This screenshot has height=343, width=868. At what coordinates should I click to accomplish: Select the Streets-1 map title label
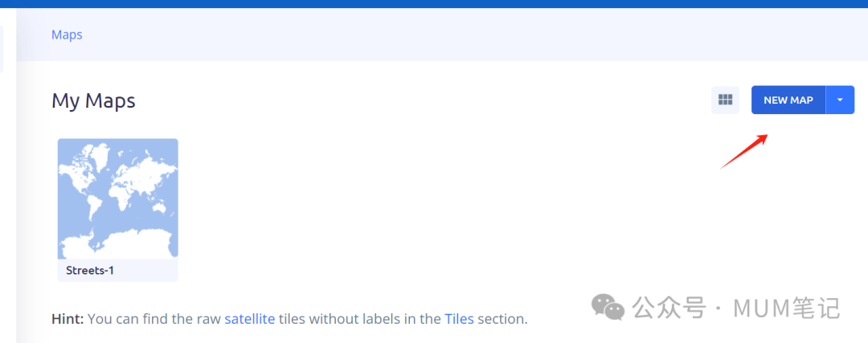pyautogui.click(x=90, y=271)
